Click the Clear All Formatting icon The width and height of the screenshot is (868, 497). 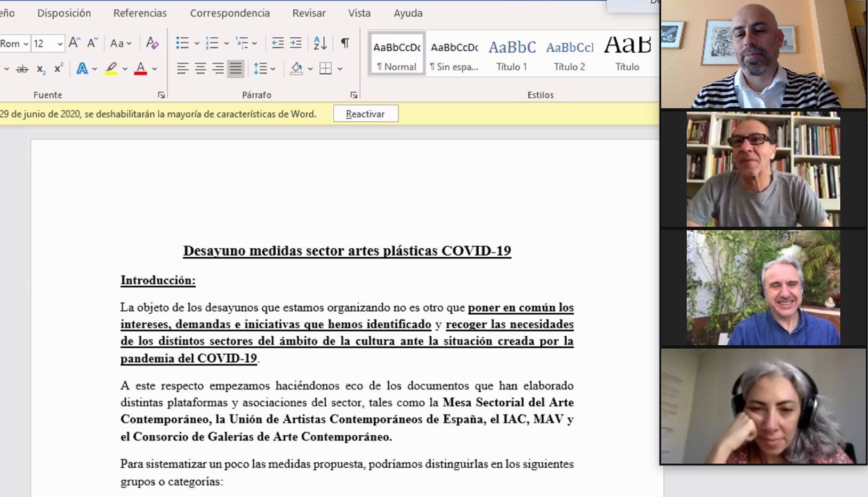pos(152,43)
